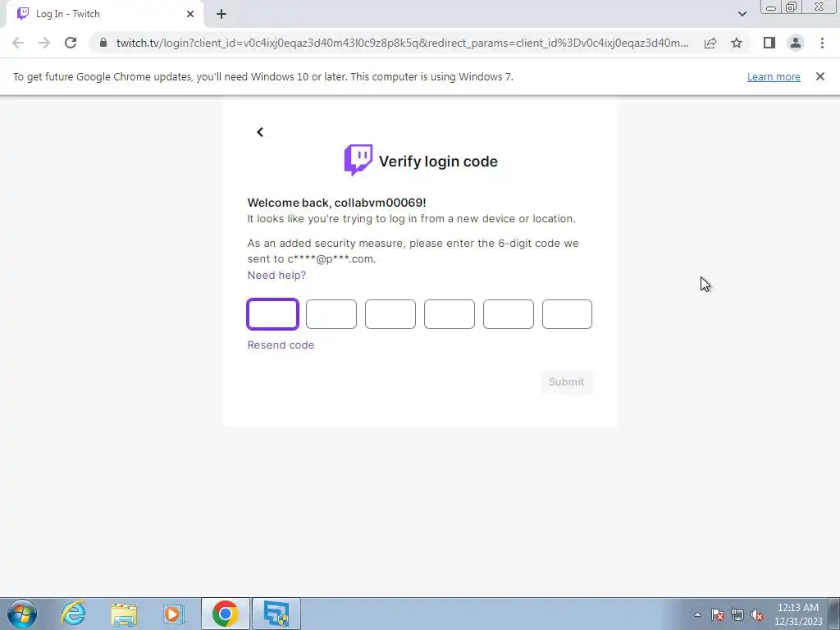Select the Log In - Twitch tab
840x630 pixels.
tap(104, 14)
